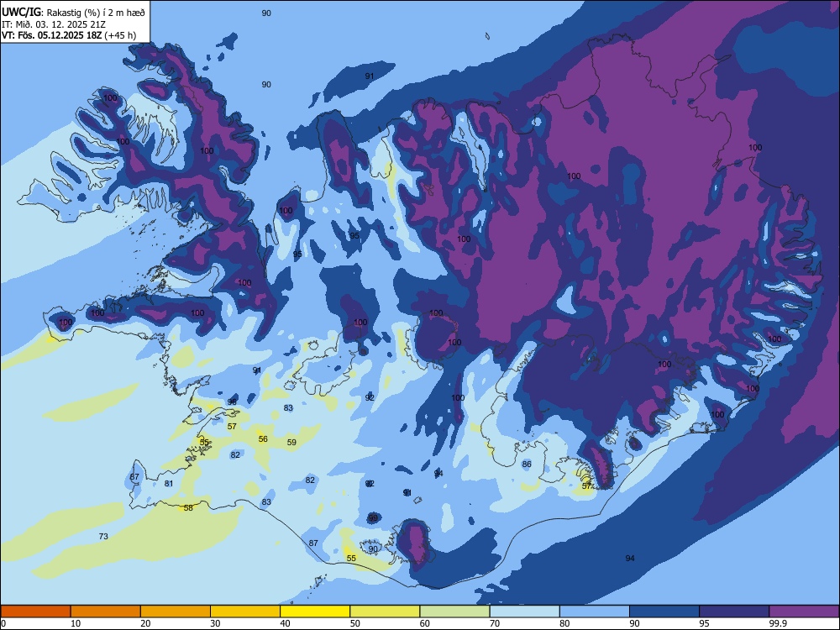This screenshot has width=840, height=630.
Task: Click the pale yellow 50–60 legend swatch
Action: click(385, 612)
